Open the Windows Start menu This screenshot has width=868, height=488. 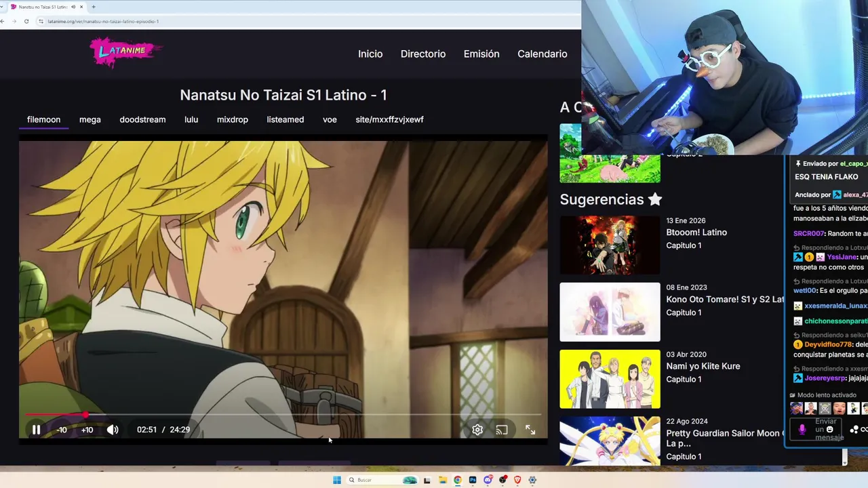pyautogui.click(x=337, y=480)
